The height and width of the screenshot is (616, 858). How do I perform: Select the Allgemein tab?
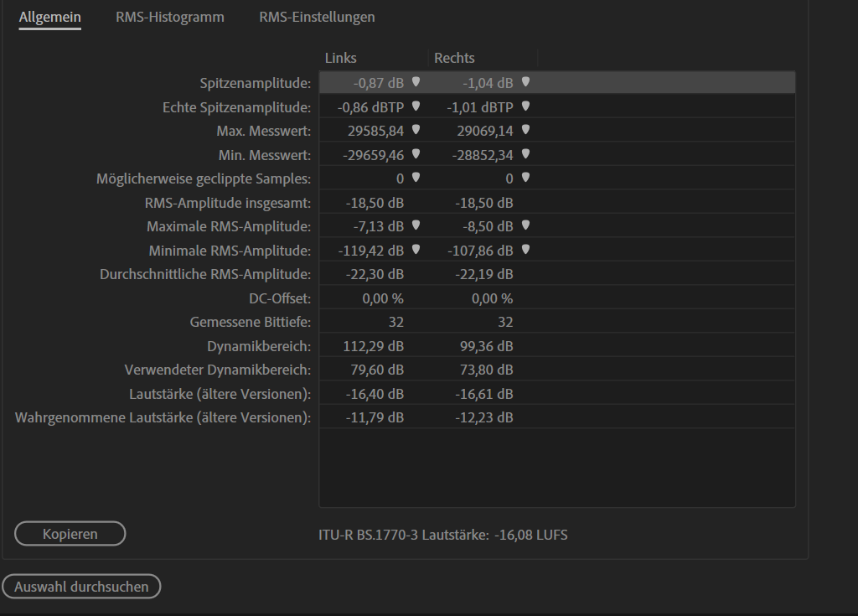(50, 17)
